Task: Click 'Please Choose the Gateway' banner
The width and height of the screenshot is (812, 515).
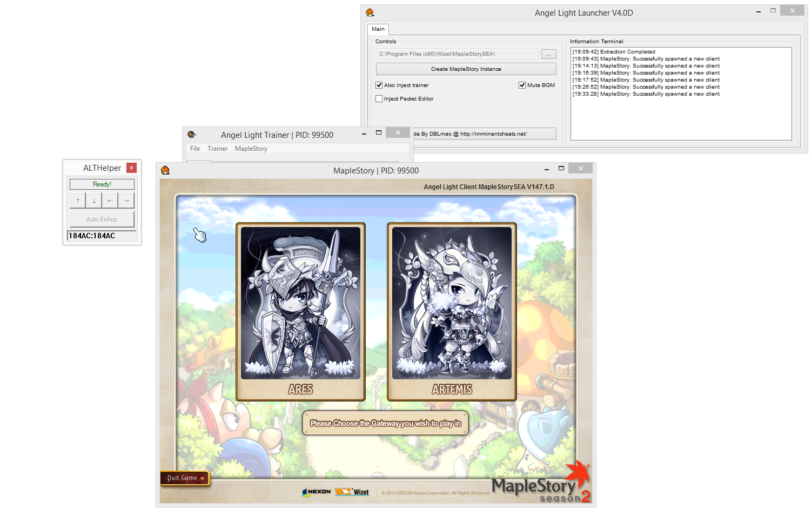Action: coord(386,423)
